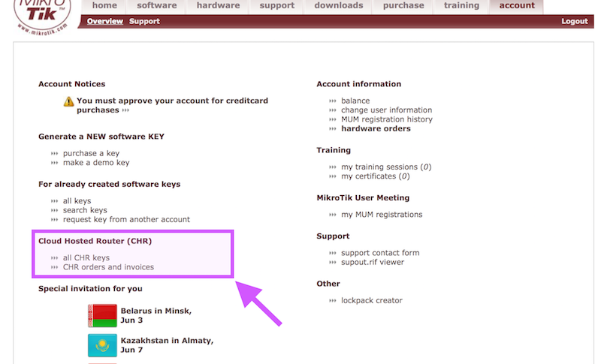Click For already created software keys heading
The width and height of the screenshot is (601, 364).
109,184
